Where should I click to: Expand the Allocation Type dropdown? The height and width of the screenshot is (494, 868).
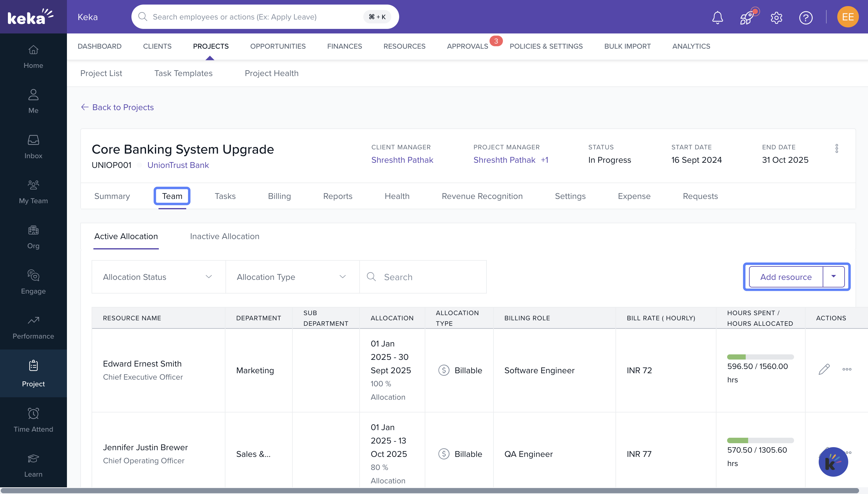tap(292, 277)
